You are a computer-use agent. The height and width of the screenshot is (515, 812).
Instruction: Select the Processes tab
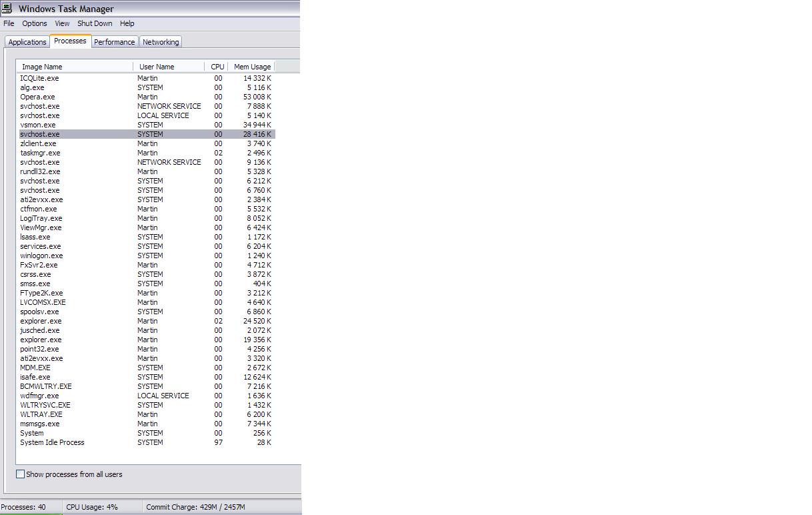(x=70, y=41)
